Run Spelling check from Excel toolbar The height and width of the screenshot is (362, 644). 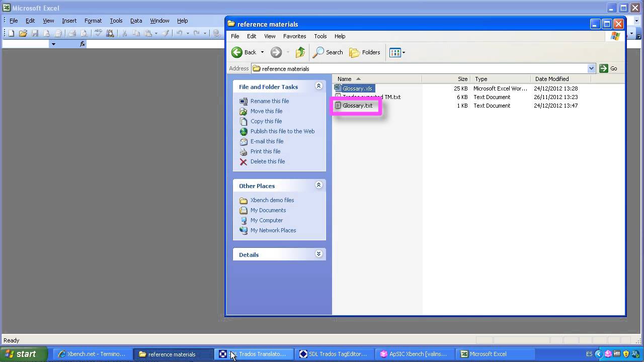click(98, 33)
